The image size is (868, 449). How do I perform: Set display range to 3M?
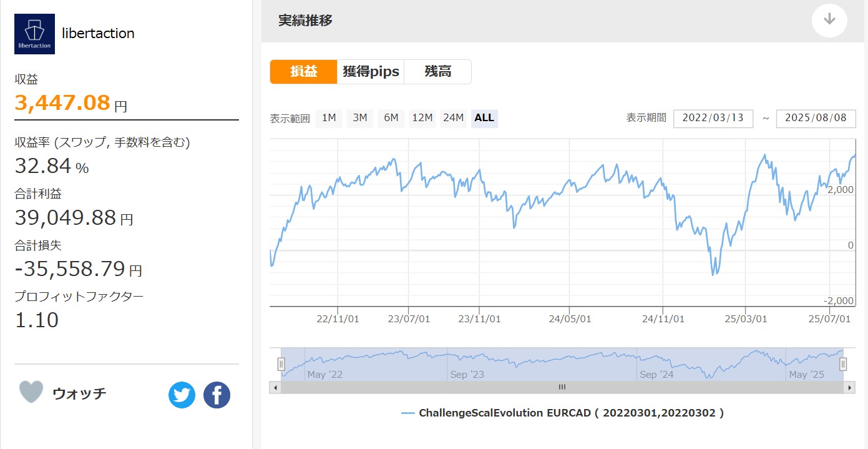pyautogui.click(x=360, y=118)
